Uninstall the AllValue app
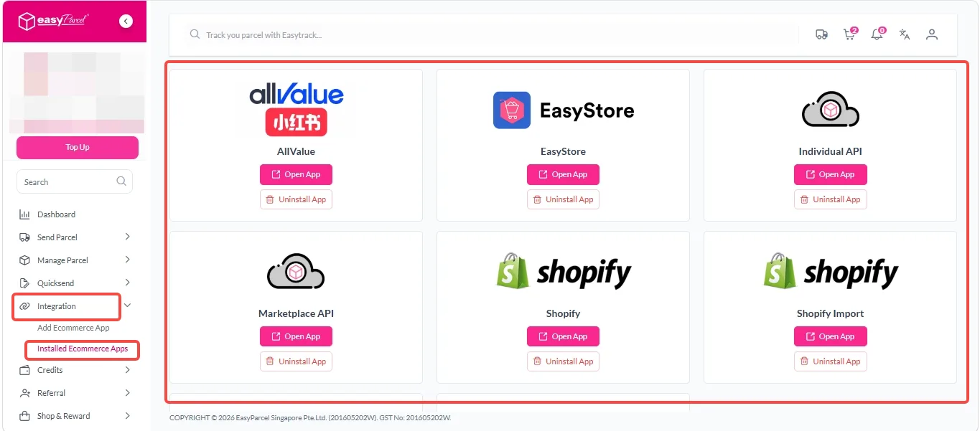This screenshot has height=431, width=980. tap(296, 199)
